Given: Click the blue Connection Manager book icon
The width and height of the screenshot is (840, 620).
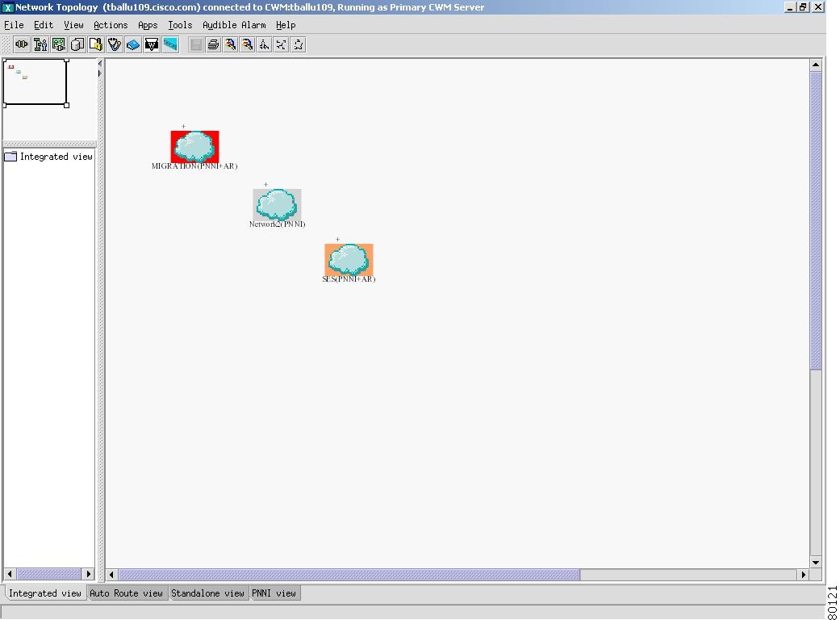Looking at the screenshot, I should point(133,44).
